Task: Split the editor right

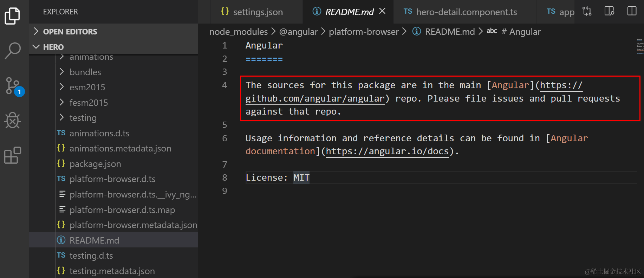Action: pyautogui.click(x=632, y=11)
